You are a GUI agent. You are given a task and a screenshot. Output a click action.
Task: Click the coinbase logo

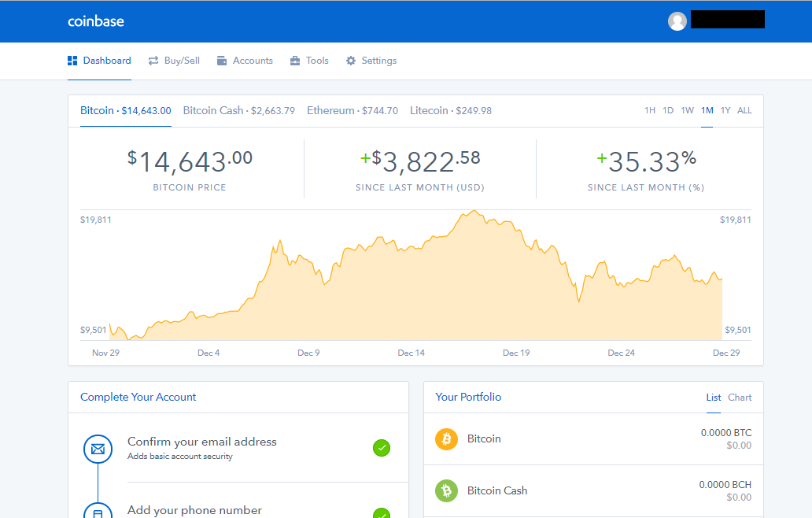[x=96, y=21]
